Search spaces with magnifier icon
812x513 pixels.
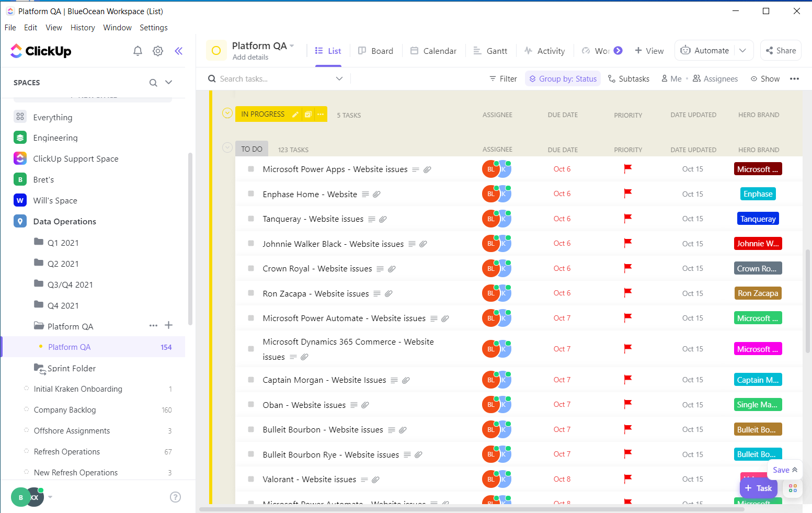[153, 83]
